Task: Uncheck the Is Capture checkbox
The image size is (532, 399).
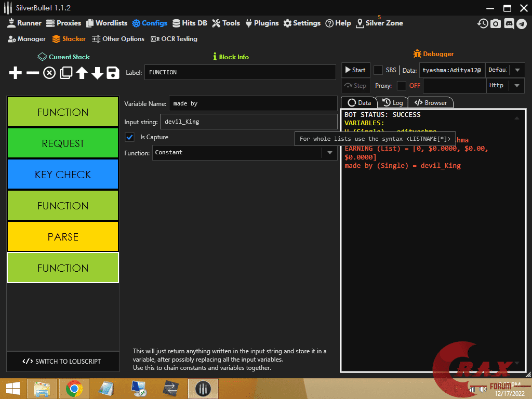Action: coord(130,137)
